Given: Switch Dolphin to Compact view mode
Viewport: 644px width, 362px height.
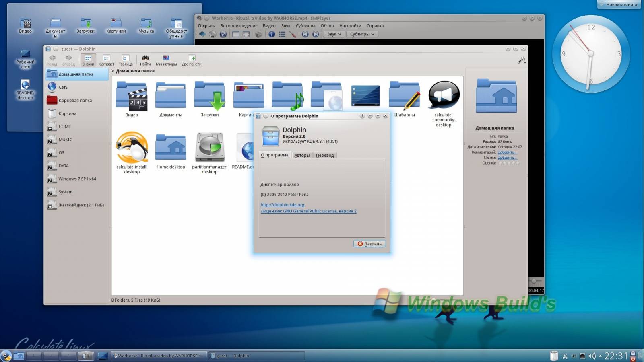Looking at the screenshot, I should 106,60.
